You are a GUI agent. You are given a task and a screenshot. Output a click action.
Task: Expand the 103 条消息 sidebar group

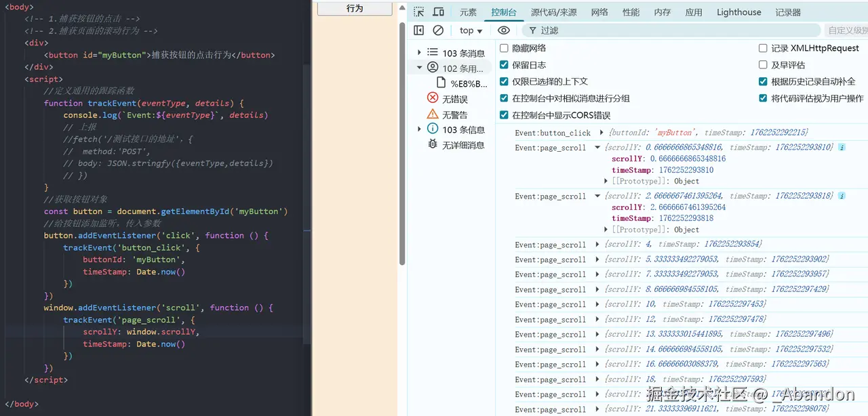click(419, 53)
